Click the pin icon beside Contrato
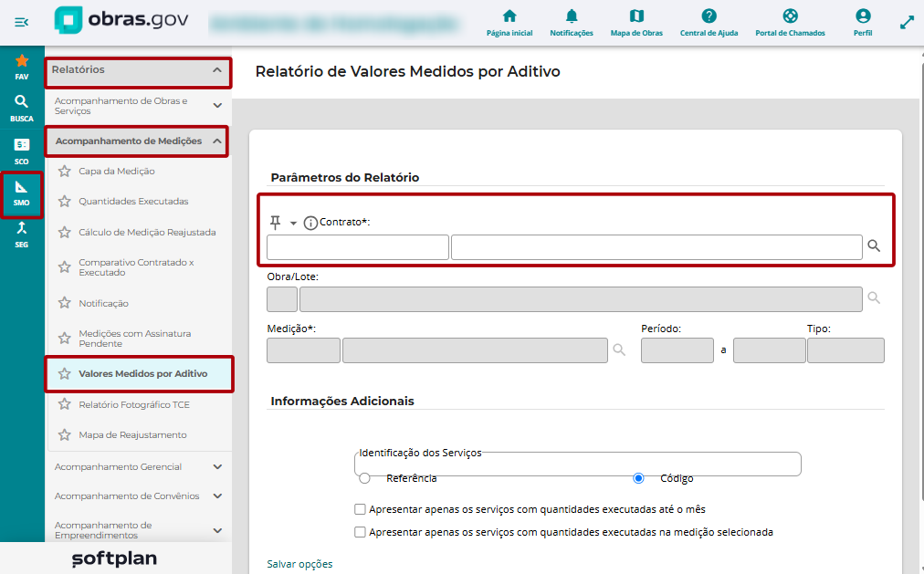 (275, 223)
